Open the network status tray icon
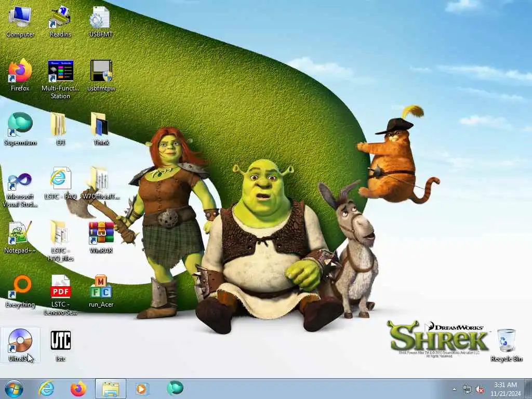Viewport: 532px width, 399px height. point(467,390)
